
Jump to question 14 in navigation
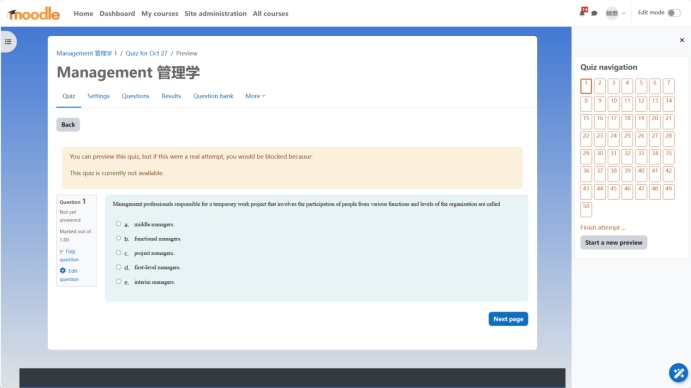point(669,104)
